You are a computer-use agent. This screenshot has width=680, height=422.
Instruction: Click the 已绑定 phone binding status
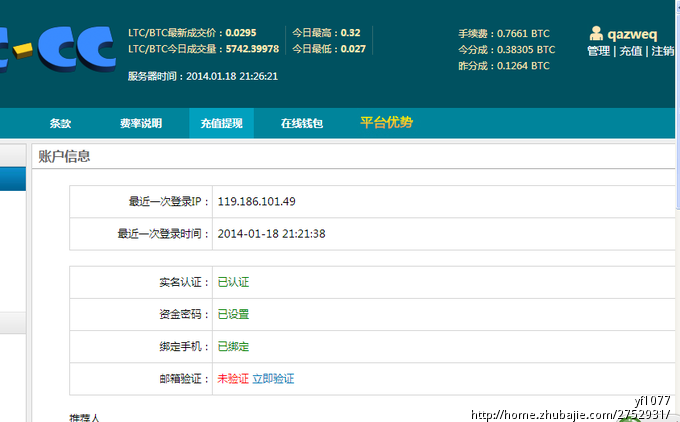[233, 346]
